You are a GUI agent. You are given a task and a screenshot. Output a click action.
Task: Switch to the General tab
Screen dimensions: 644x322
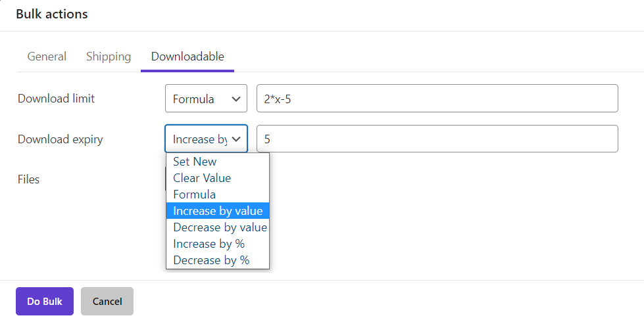click(x=47, y=57)
